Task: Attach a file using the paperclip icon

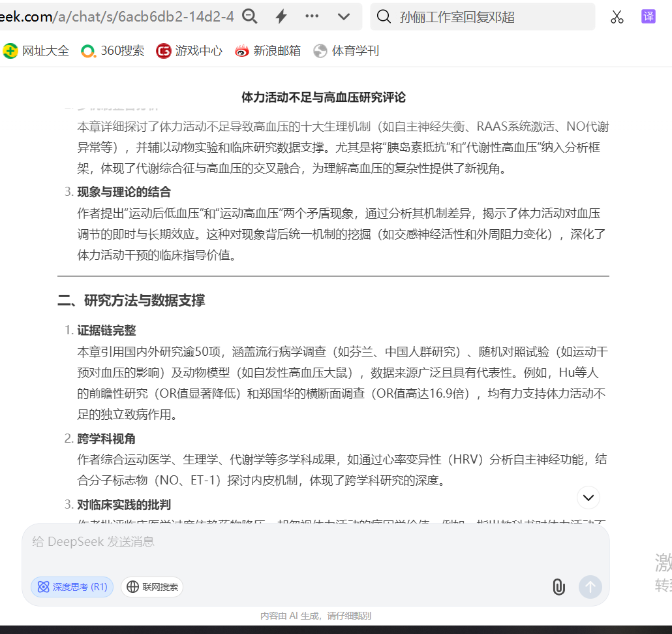Action: (558, 586)
